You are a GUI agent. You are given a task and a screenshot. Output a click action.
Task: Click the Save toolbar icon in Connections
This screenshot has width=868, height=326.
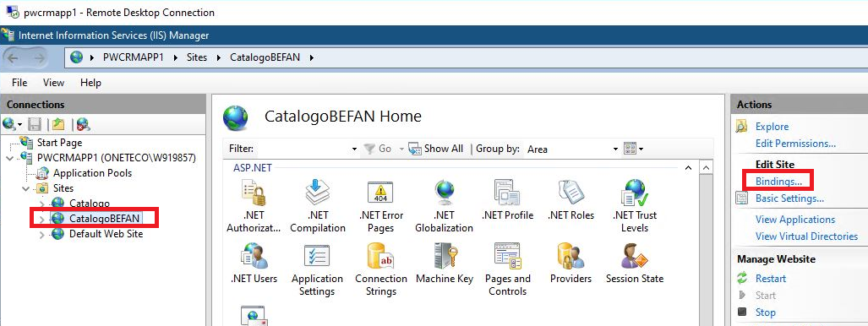coord(35,124)
